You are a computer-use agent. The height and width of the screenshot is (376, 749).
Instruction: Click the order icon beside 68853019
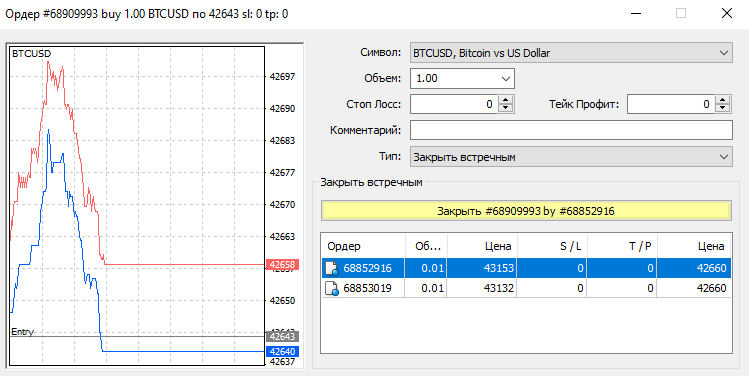pos(332,289)
